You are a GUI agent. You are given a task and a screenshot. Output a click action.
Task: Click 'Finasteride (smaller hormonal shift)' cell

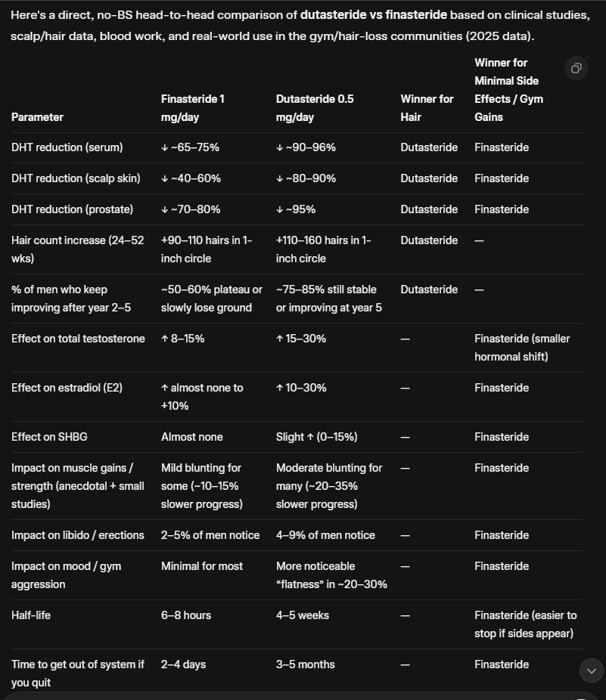point(522,348)
